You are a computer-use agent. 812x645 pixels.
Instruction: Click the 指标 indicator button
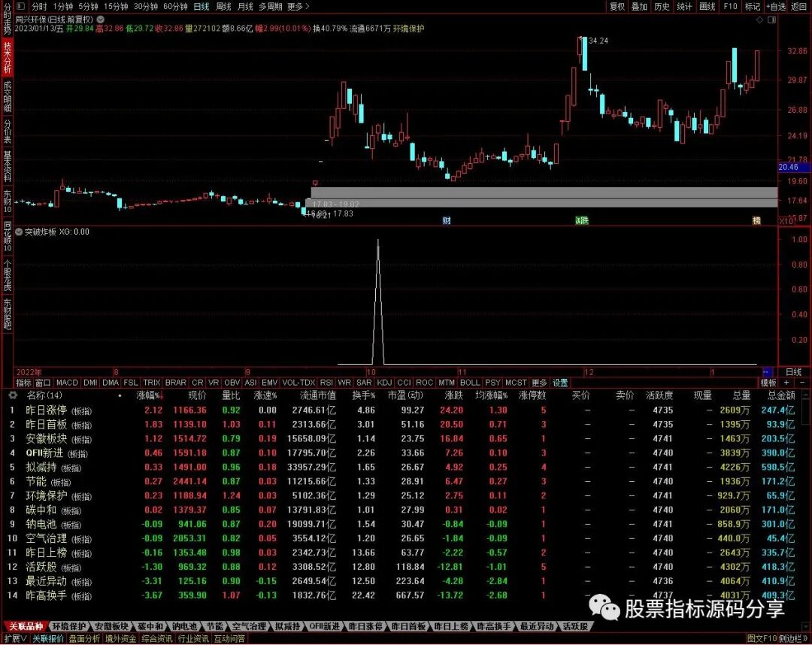click(23, 383)
